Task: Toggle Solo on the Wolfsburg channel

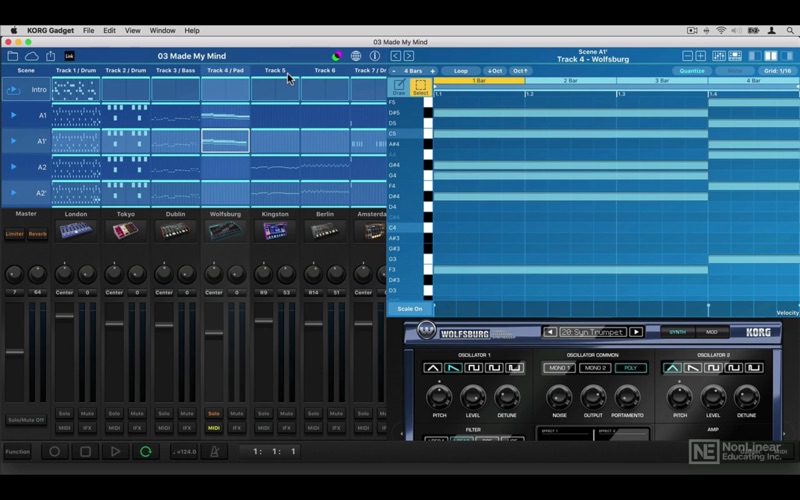Action: pyautogui.click(x=214, y=414)
